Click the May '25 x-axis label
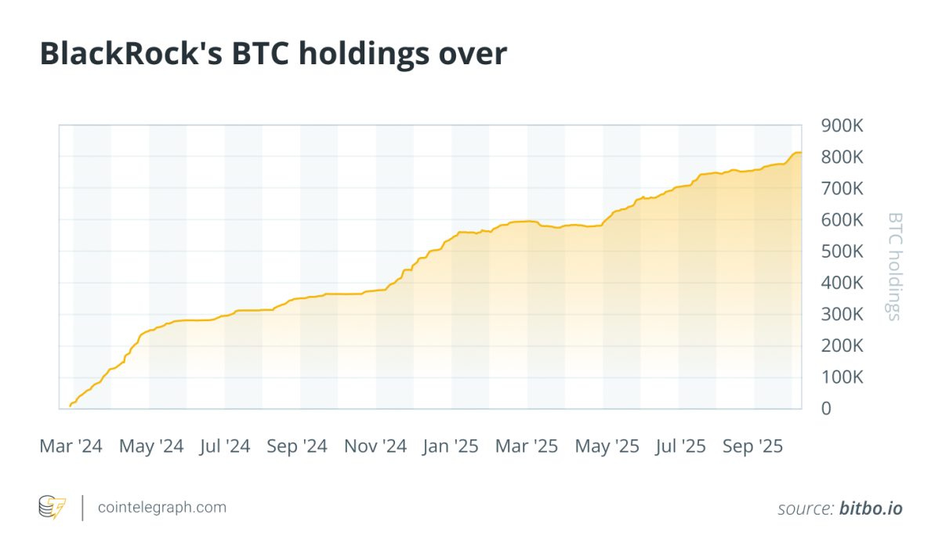 [x=607, y=446]
